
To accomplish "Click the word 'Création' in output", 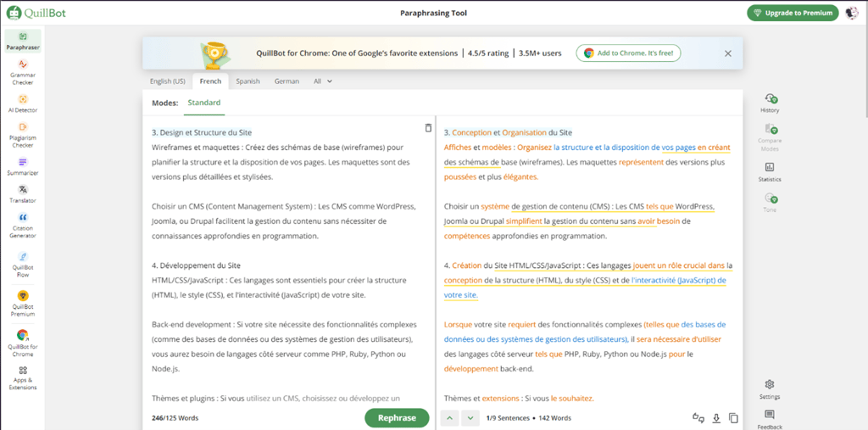I will click(467, 265).
